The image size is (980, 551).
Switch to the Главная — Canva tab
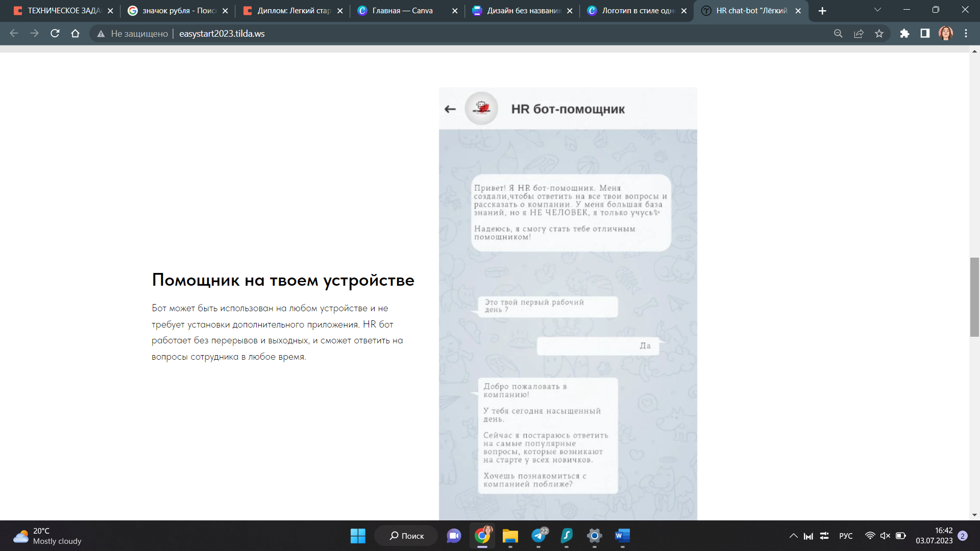[402, 11]
